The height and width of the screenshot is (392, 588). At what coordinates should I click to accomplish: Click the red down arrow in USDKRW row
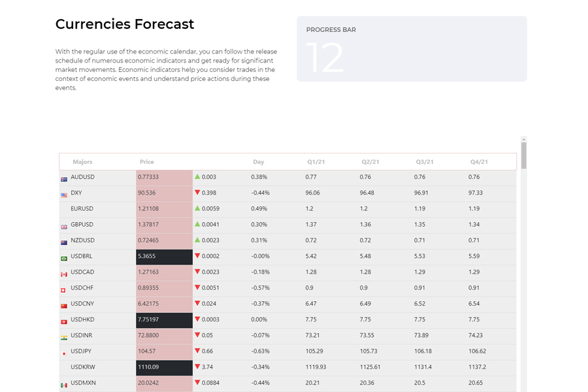[x=197, y=367]
